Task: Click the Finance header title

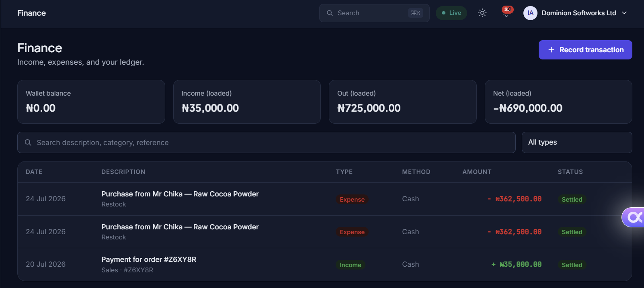Action: point(31,13)
